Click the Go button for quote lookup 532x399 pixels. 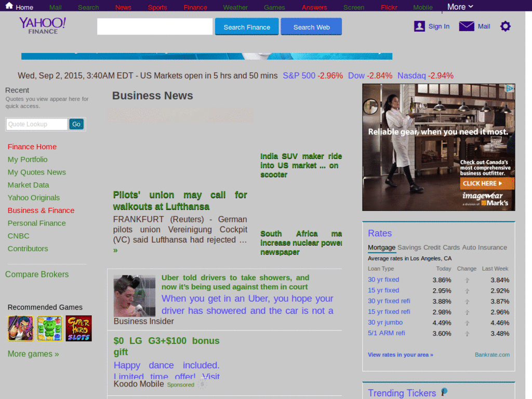tap(76, 124)
